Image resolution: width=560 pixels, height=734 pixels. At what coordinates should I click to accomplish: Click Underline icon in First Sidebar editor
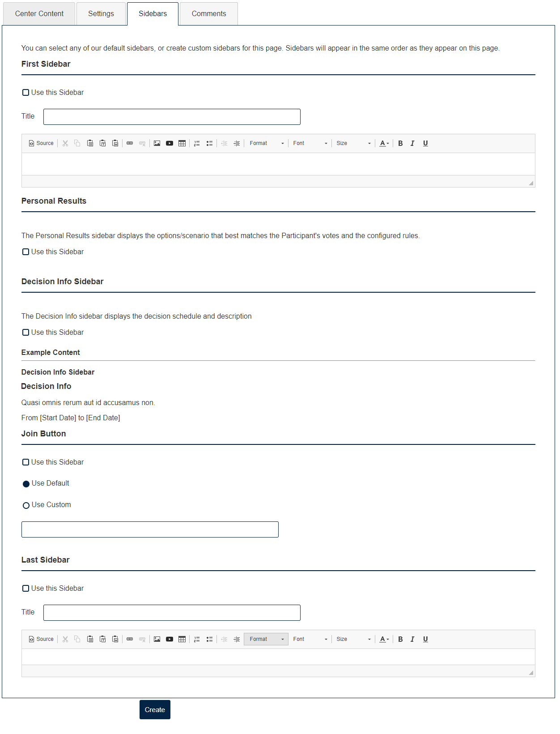tap(425, 143)
